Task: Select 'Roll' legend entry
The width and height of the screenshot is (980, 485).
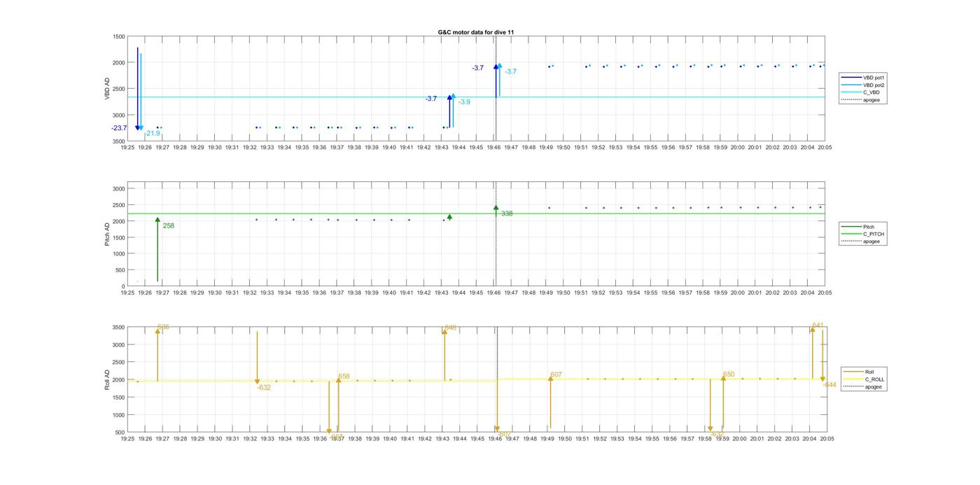Action: coord(859,372)
